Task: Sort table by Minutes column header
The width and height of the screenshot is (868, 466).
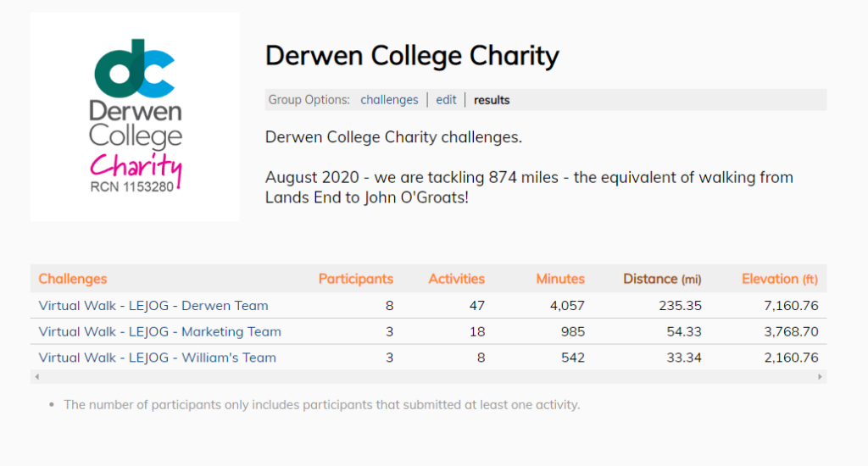Action: (560, 279)
